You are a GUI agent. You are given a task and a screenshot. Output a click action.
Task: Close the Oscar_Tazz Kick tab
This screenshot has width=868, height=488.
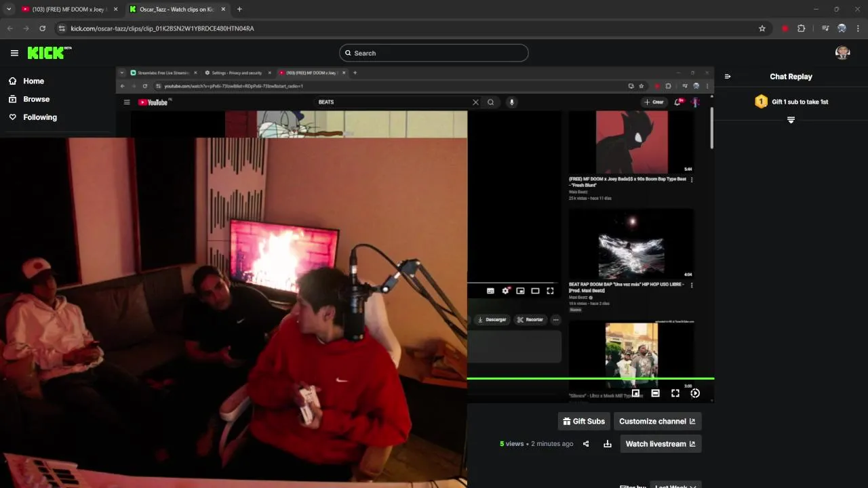pos(223,9)
